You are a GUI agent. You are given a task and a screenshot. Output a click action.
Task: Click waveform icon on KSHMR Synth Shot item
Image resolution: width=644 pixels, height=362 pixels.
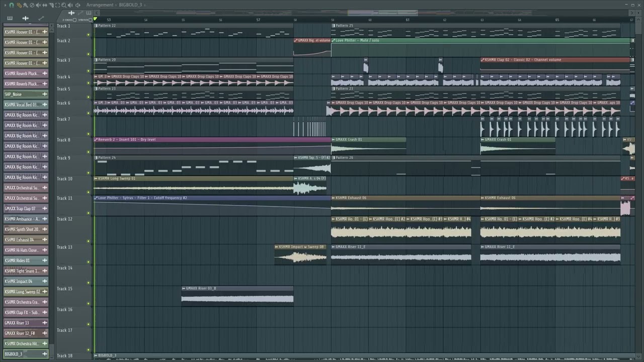[x=44, y=229]
